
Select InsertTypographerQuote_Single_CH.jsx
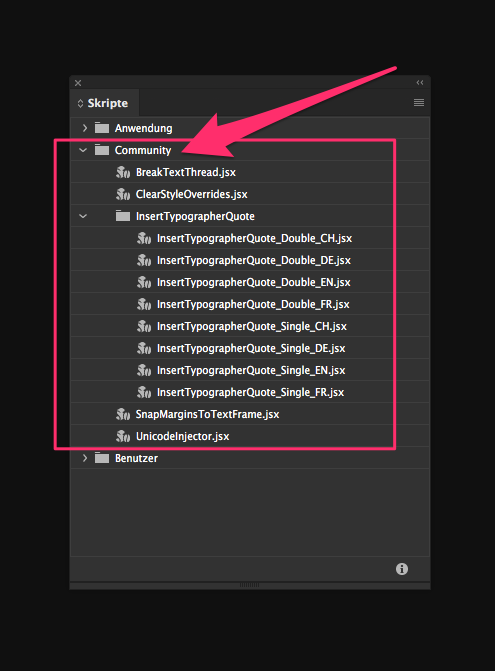point(252,327)
